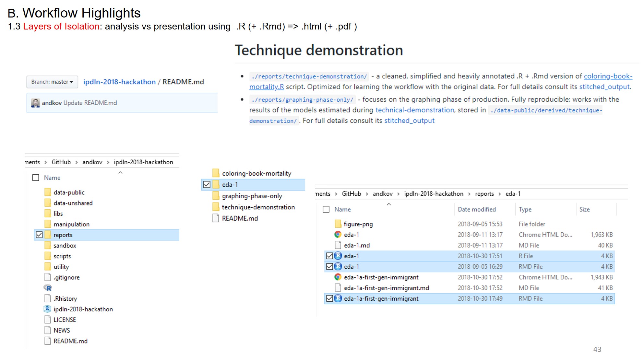Screen dimensions: 644x359
Task: Uncheck the eda-1 RMD File checkbox
Action: pos(329,266)
